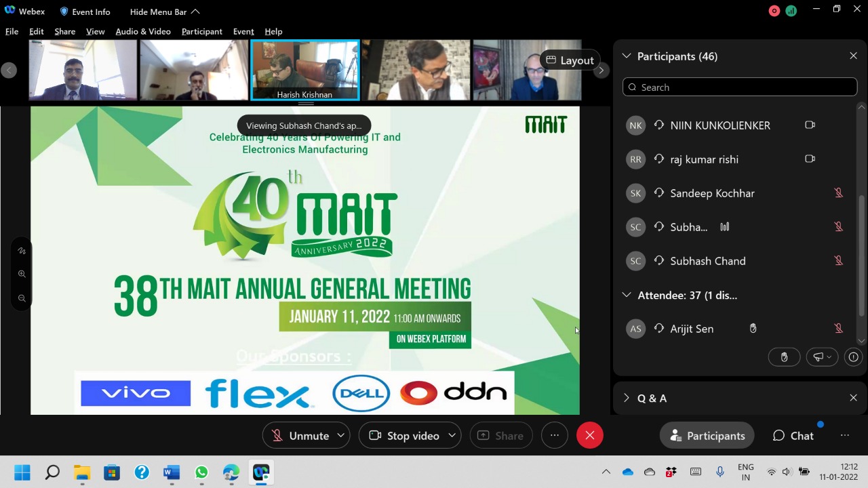This screenshot has height=488, width=868.
Task: Open audio options arrow next to Unmute
Action: (x=341, y=435)
